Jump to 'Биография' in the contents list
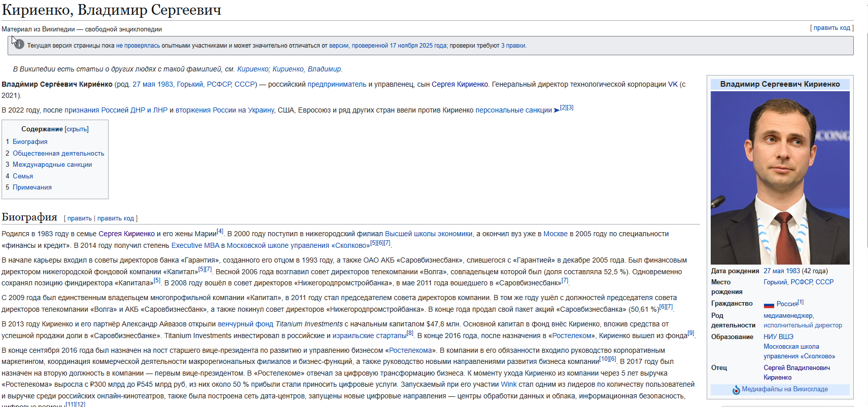The image size is (868, 407). (x=30, y=142)
